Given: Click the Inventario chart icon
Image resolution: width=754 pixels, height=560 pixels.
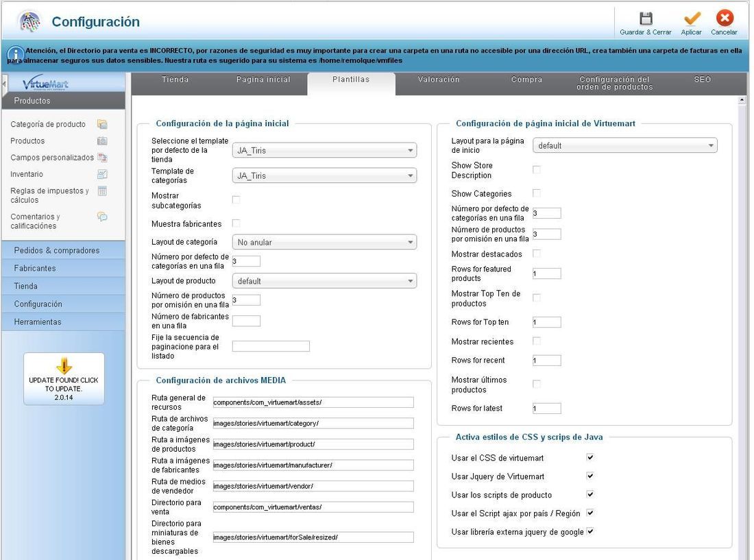Looking at the screenshot, I should tap(102, 174).
